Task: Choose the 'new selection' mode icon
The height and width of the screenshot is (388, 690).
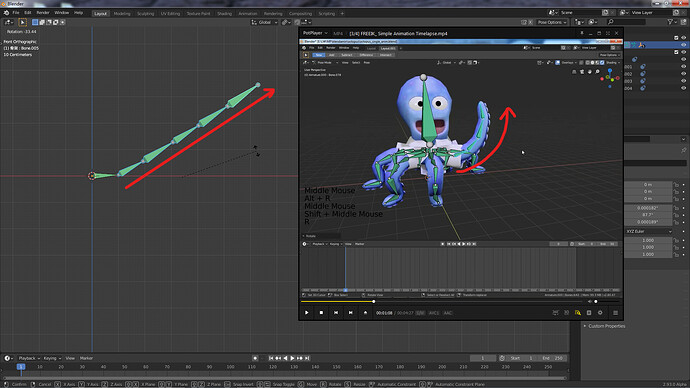Action: (35, 22)
